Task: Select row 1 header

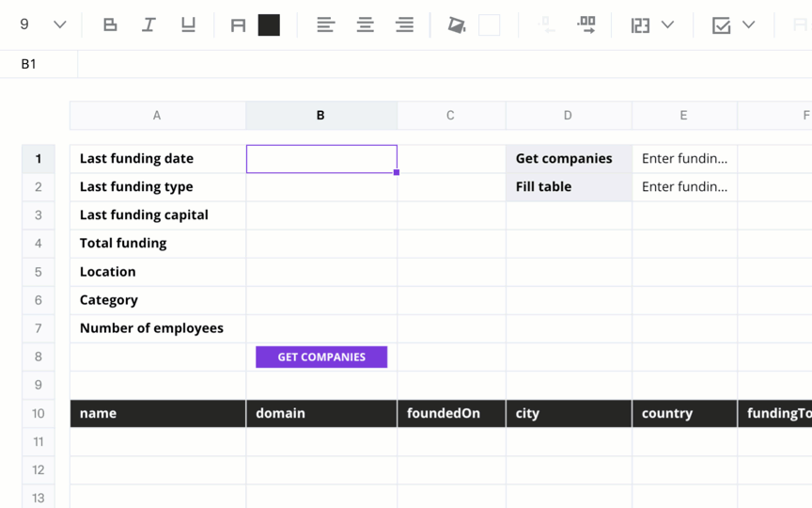Action: pos(39,159)
